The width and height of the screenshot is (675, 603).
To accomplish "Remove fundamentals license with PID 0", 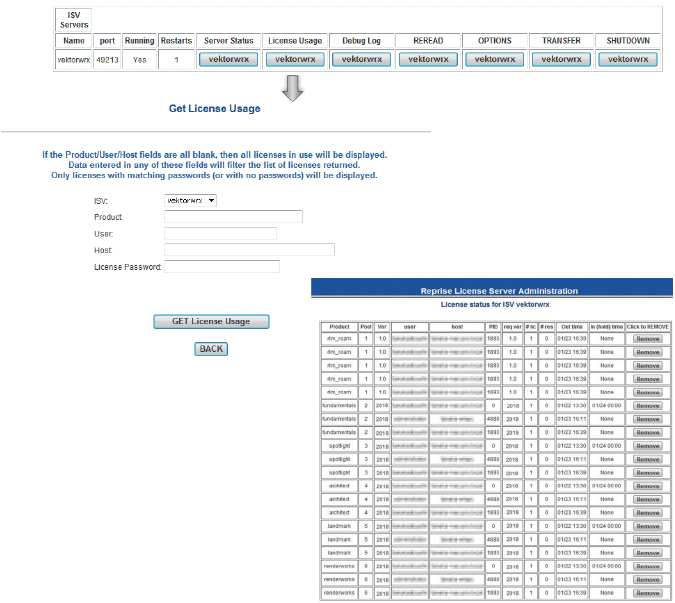I will [647, 406].
